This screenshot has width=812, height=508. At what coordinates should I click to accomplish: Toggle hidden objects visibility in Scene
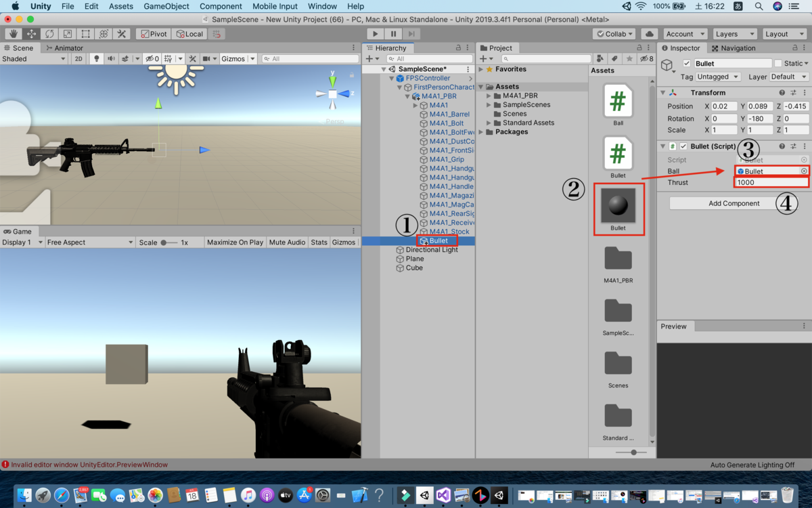coord(152,59)
